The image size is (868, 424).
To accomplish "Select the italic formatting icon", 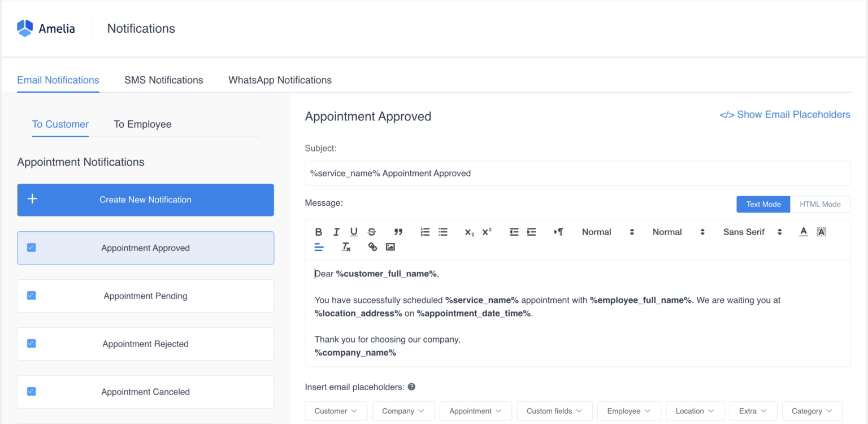I will point(336,232).
